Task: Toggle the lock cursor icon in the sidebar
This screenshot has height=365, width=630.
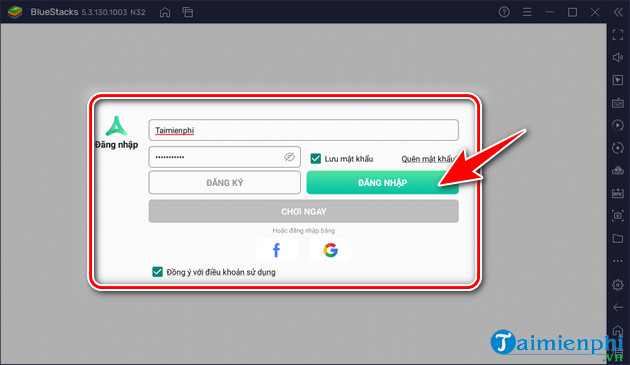Action: [618, 80]
